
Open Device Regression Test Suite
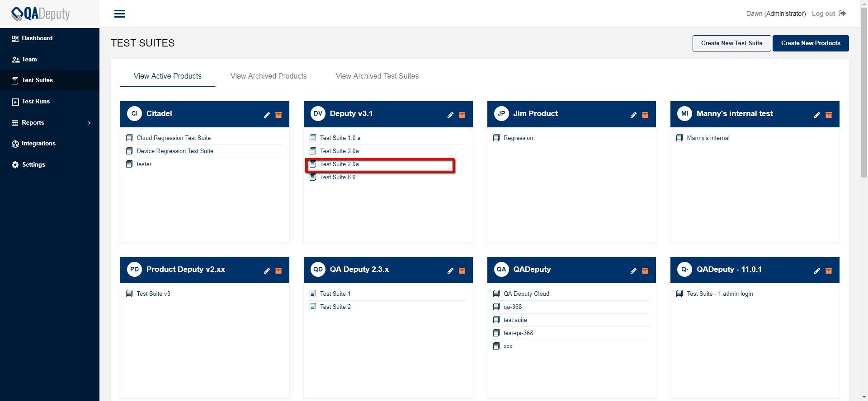175,151
